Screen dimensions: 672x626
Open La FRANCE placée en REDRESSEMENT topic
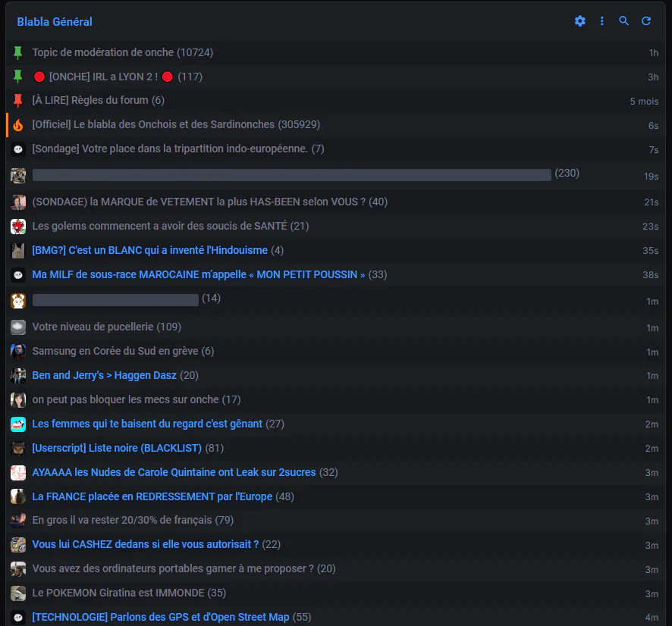pos(152,496)
